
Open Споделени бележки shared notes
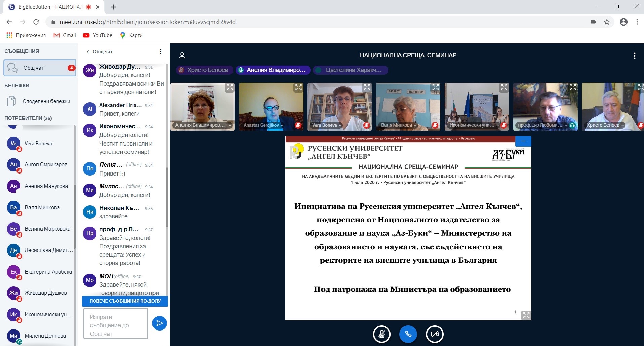(x=39, y=101)
